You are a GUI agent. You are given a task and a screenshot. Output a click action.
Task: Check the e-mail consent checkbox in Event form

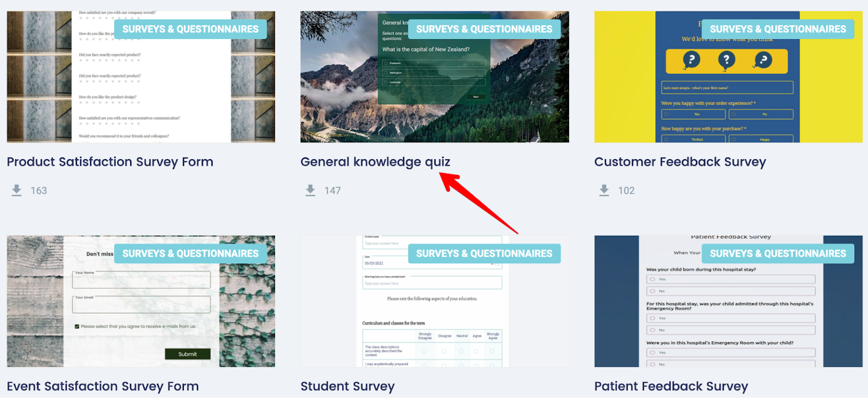click(x=77, y=326)
